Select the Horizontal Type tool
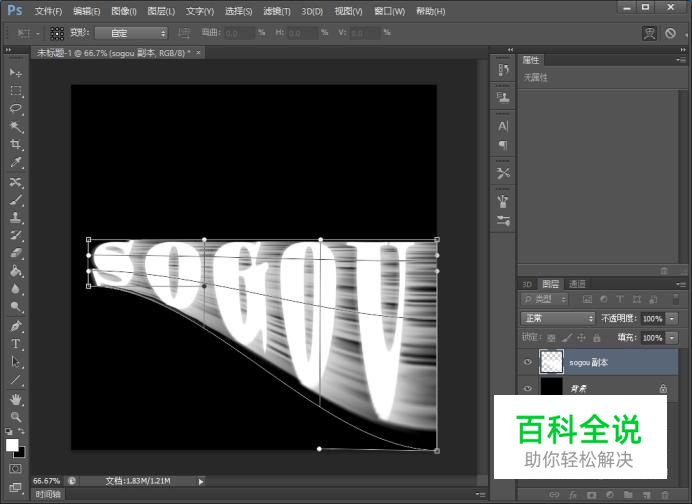 pos(16,344)
